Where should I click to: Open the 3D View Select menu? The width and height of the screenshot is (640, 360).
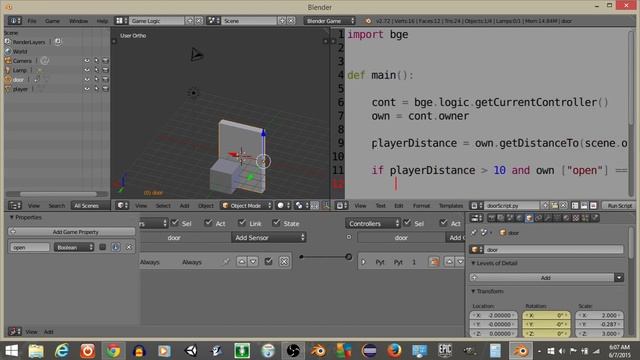point(163,206)
